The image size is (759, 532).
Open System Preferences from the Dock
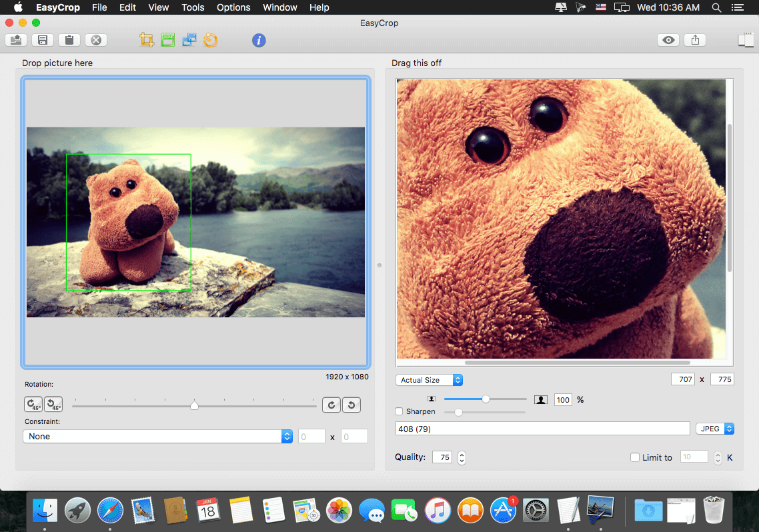[536, 511]
